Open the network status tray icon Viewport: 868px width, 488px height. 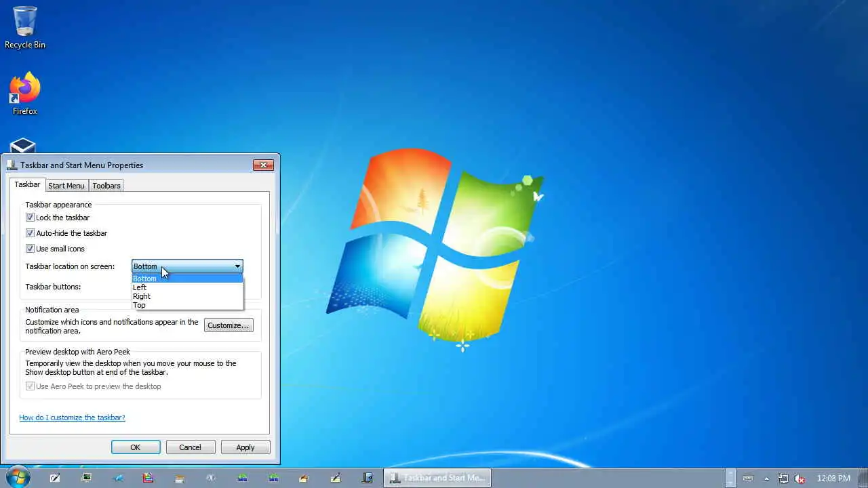(783, 478)
